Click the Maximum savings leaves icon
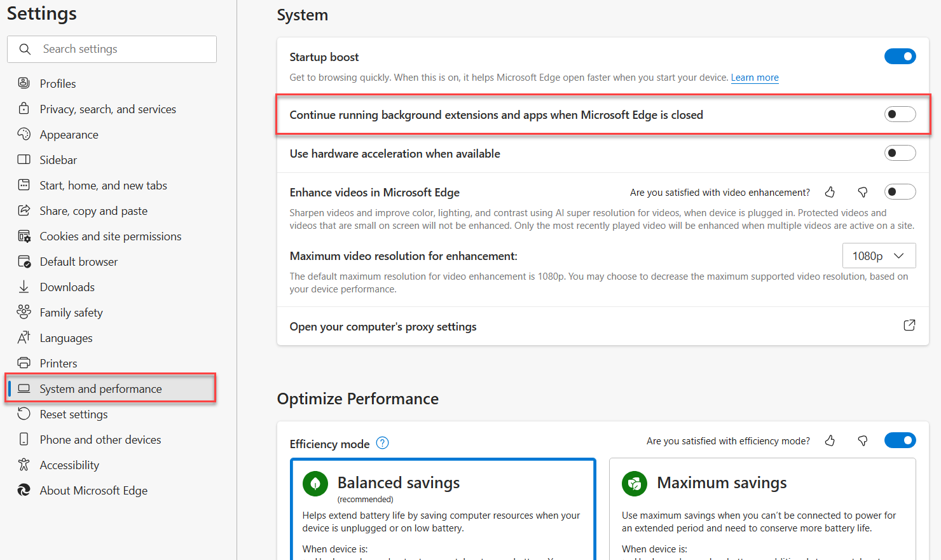This screenshot has height=560, width=941. [635, 484]
